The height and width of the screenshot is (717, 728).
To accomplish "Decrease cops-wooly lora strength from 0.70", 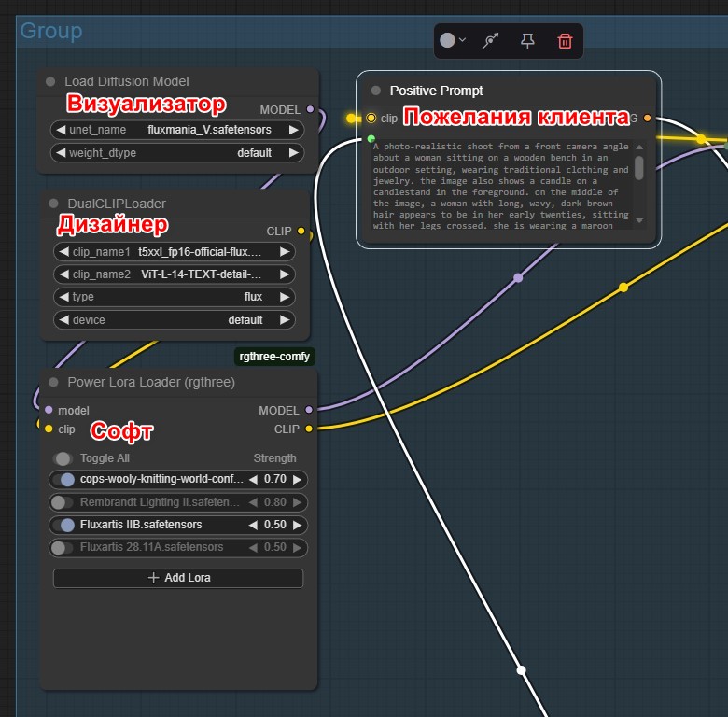I will tap(253, 479).
